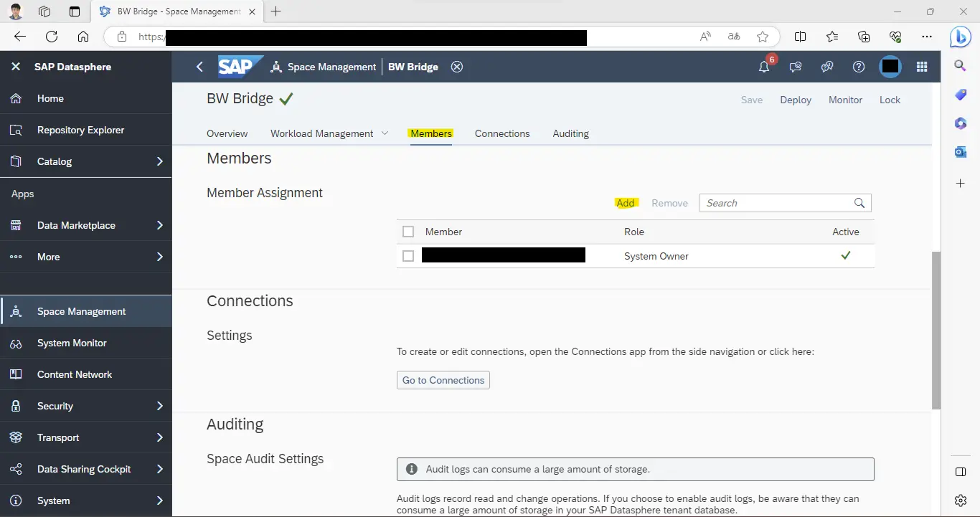Switch to the Workload Management tab
This screenshot has height=517, width=980.
point(321,133)
